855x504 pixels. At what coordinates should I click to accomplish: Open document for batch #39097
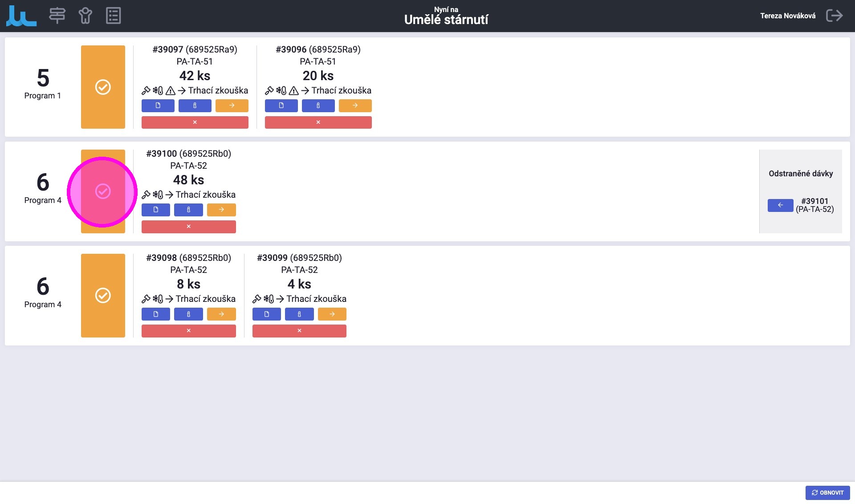point(158,106)
